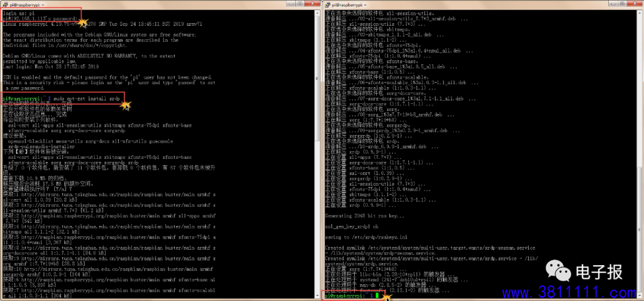Maximize the left PuTTY window
This screenshot has height=301, width=644.
pos(300,4)
